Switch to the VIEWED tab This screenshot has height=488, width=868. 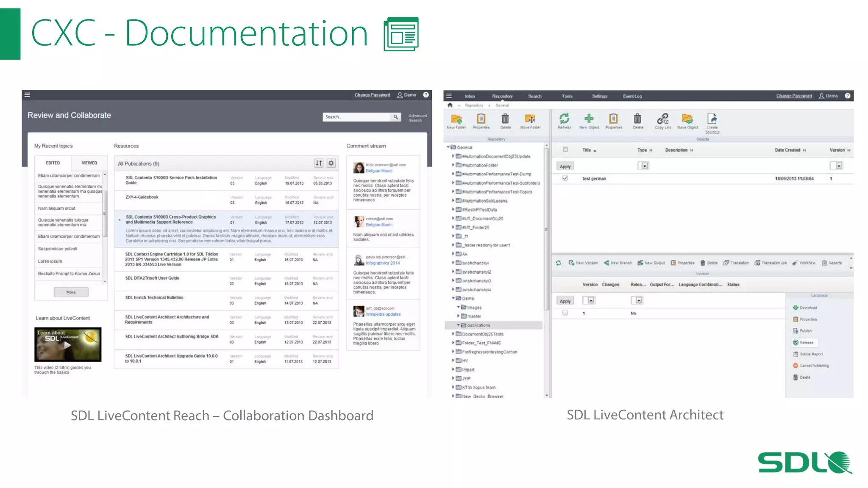89,163
